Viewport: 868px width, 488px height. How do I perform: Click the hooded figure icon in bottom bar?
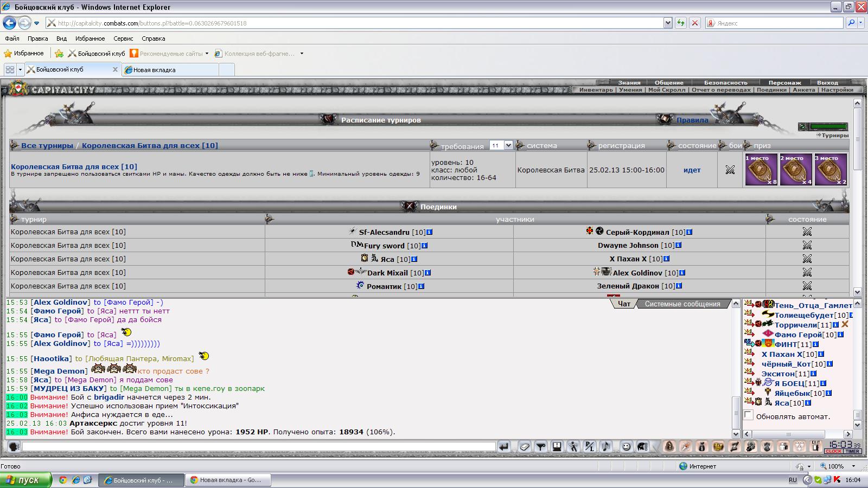[x=669, y=446]
